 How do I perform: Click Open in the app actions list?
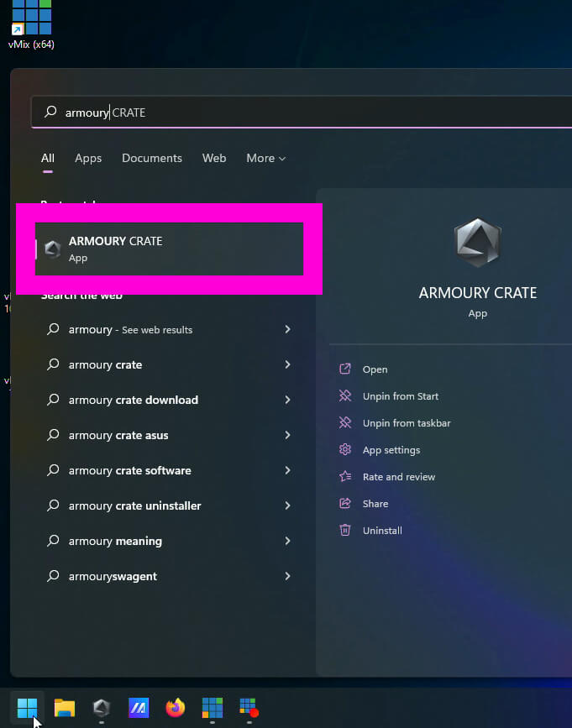pos(375,369)
